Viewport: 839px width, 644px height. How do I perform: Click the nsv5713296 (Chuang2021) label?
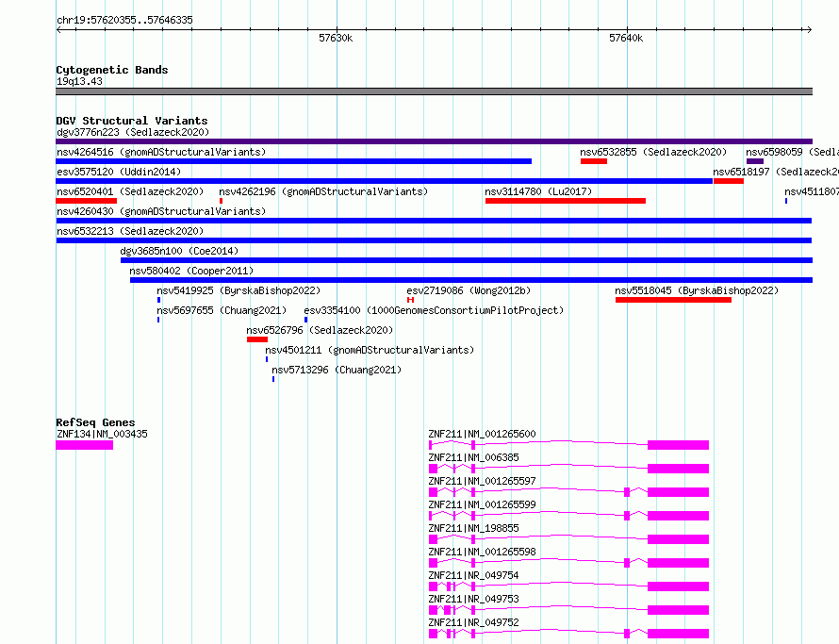tap(337, 370)
